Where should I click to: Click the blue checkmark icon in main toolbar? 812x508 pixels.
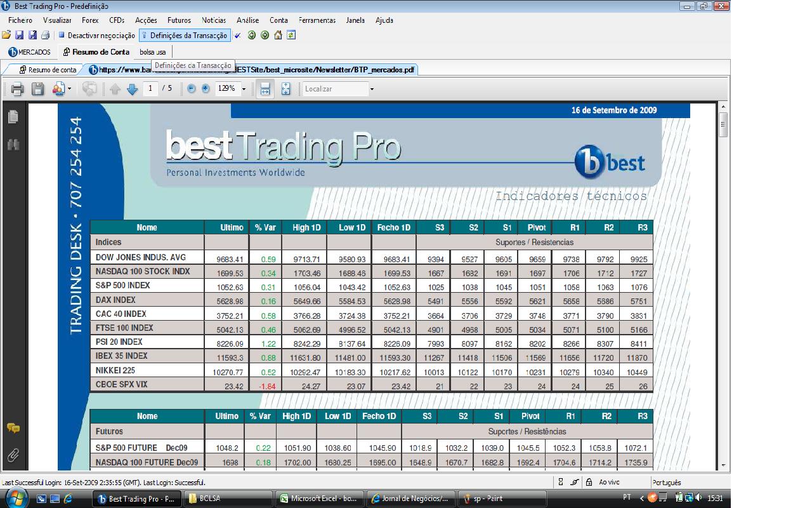coord(237,36)
